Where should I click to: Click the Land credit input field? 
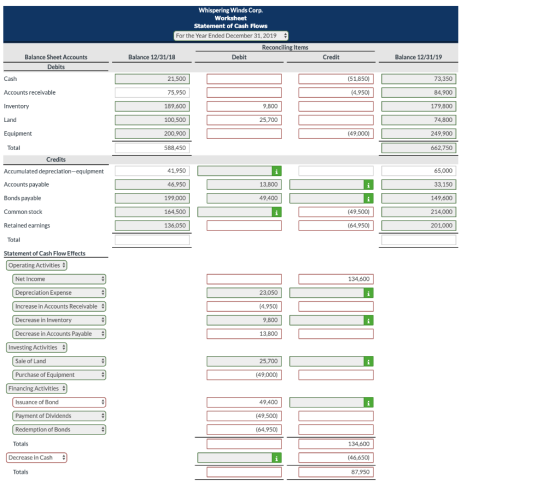coord(336,120)
